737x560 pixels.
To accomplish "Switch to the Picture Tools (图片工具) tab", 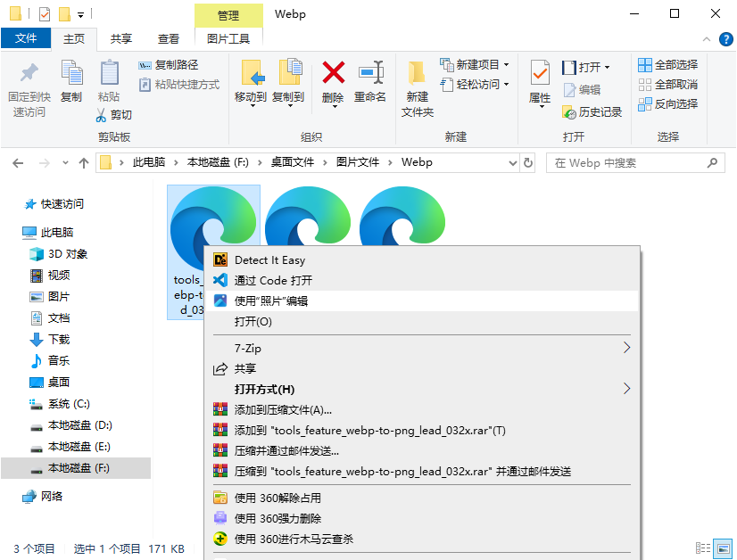I will coord(228,39).
